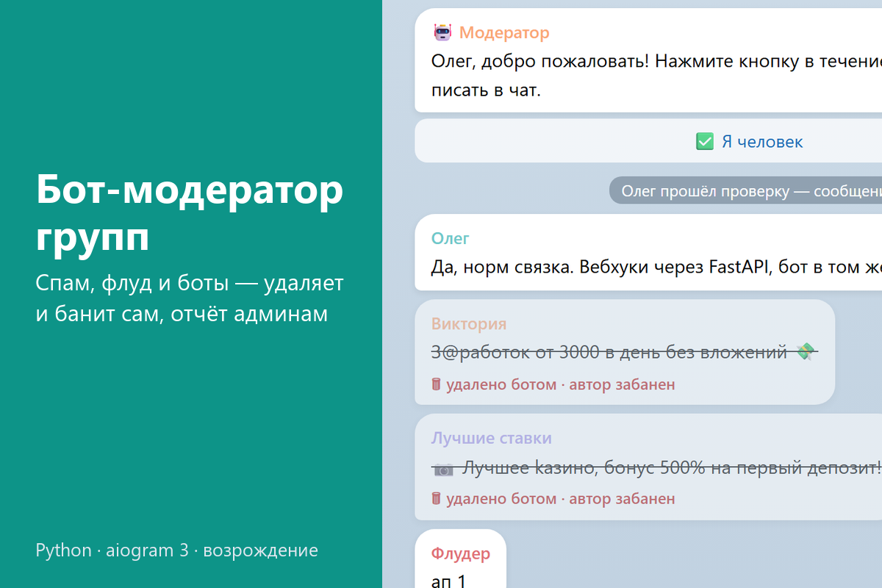Open sender name Олег
The height and width of the screenshot is (588, 882).
click(450, 238)
